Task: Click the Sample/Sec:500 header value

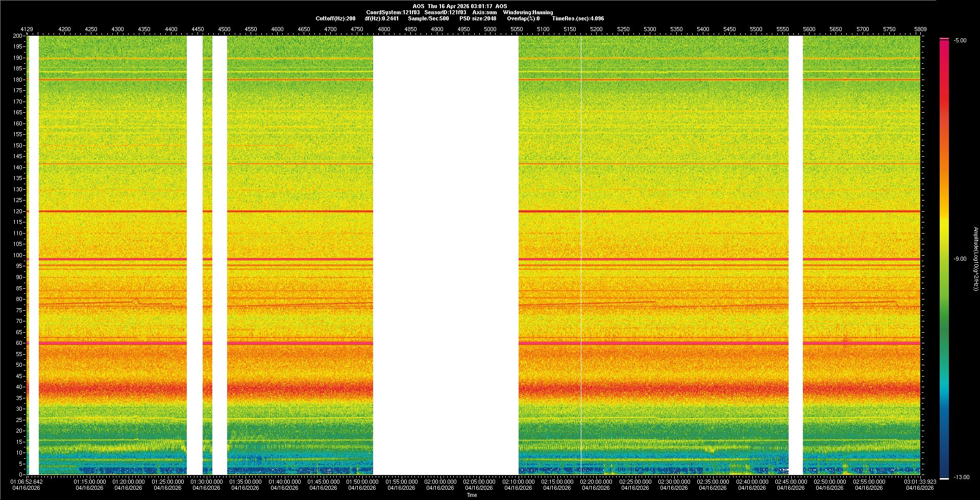Action: coord(428,18)
